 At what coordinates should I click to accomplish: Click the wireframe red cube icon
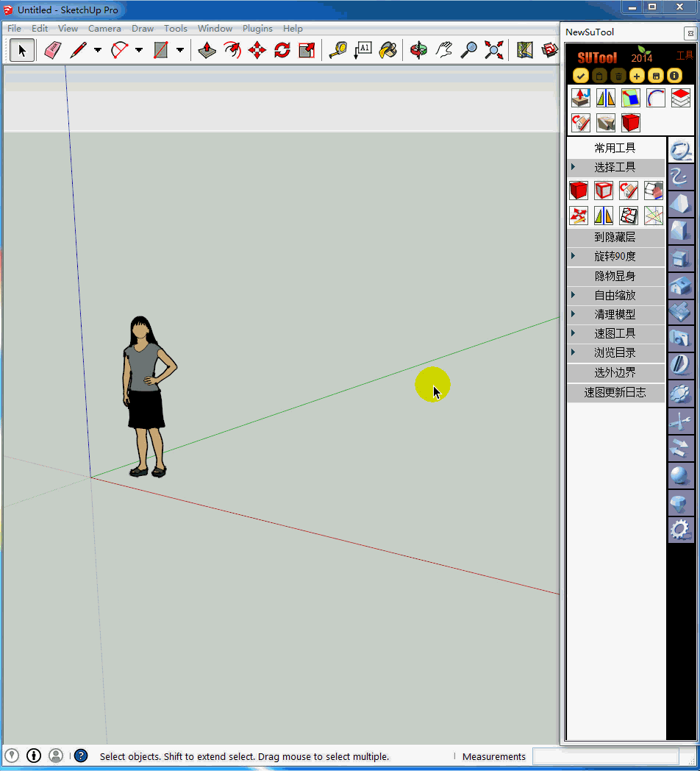coord(604,191)
